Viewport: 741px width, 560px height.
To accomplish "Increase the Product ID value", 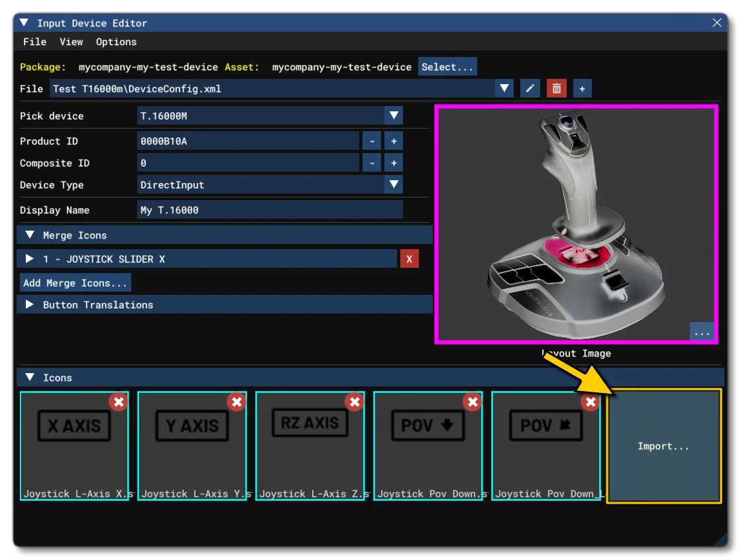I will (394, 140).
